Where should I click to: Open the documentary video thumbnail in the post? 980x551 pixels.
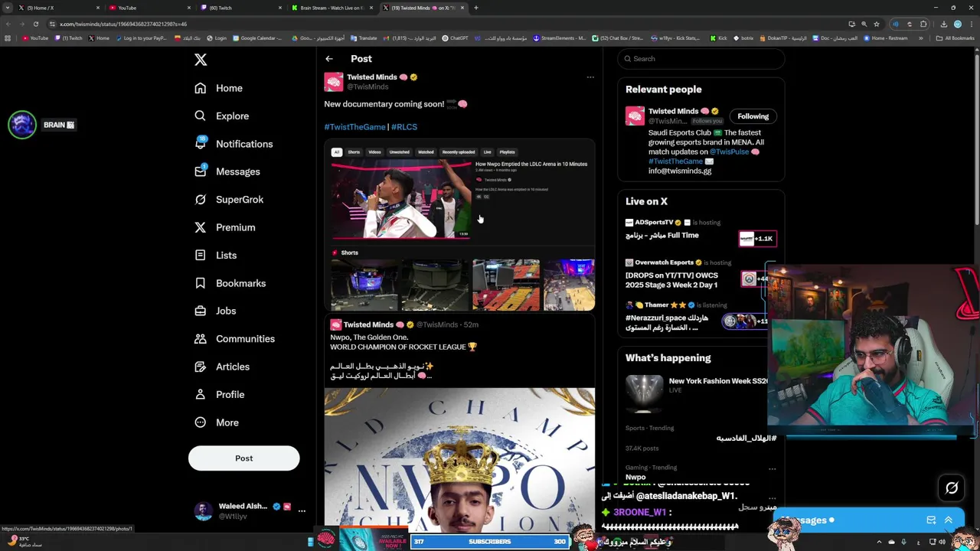401,199
